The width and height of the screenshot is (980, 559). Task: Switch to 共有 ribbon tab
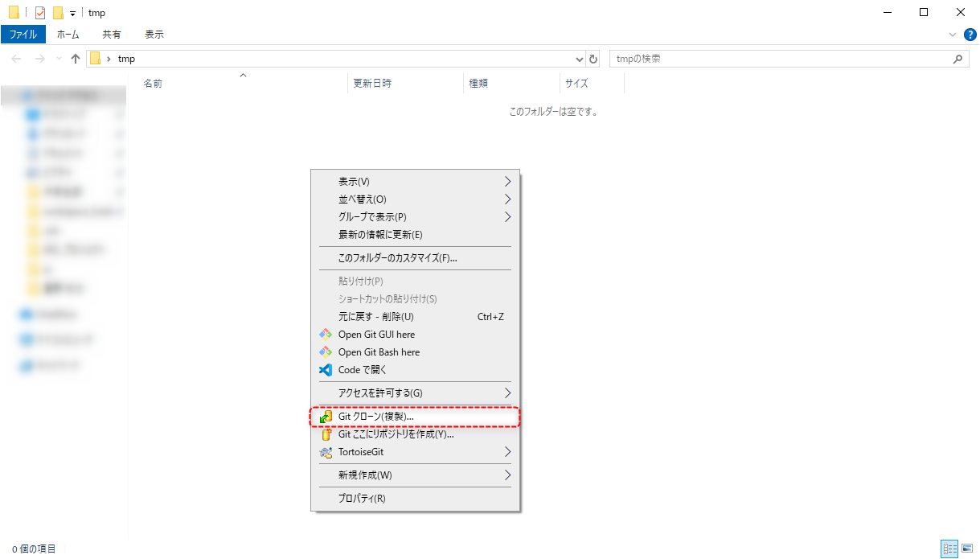coord(112,35)
